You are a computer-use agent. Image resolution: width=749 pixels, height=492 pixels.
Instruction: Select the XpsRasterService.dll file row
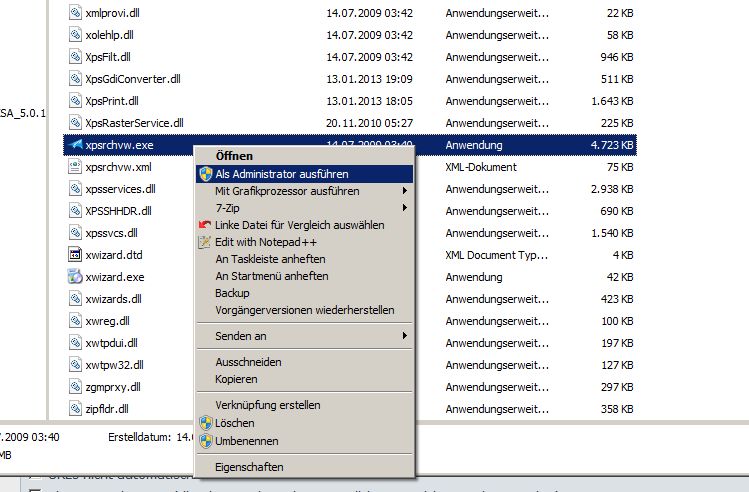pyautogui.click(x=134, y=123)
